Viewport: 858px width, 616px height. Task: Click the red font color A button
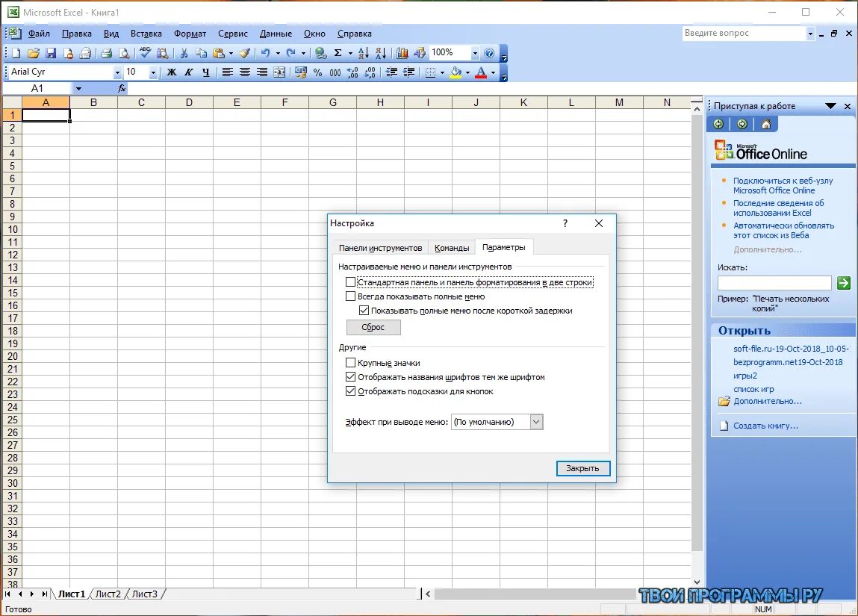pyautogui.click(x=481, y=72)
